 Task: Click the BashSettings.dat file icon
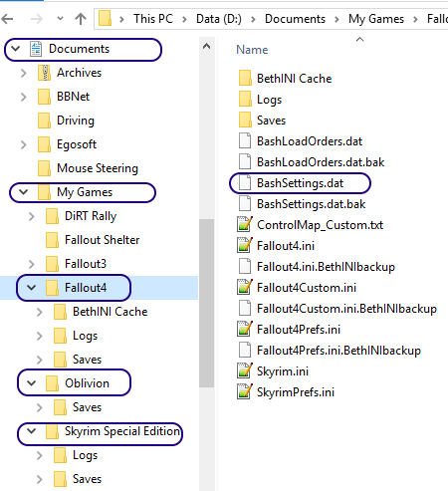pyautogui.click(x=245, y=183)
